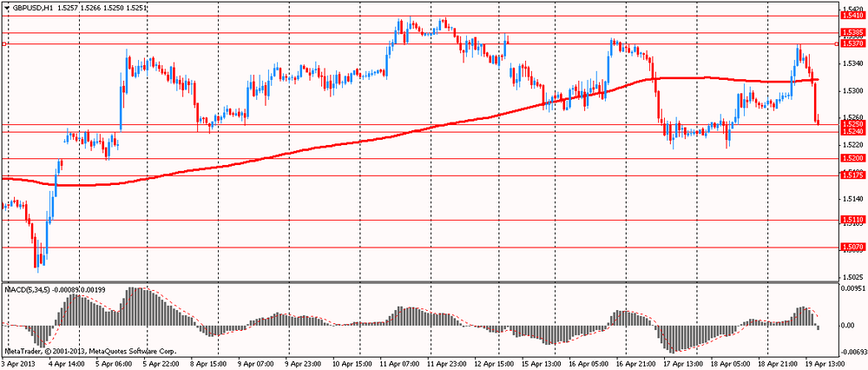This screenshot has width=868, height=370.
Task: Click the 5 Apr 22:00 time label
Action: pos(161,364)
